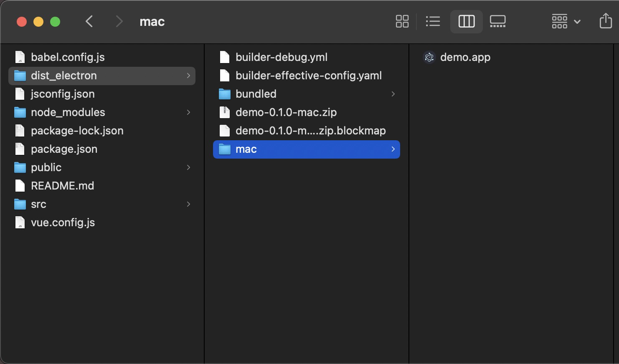The height and width of the screenshot is (364, 619).
Task: Open the dist_electron folder
Action: coord(64,76)
